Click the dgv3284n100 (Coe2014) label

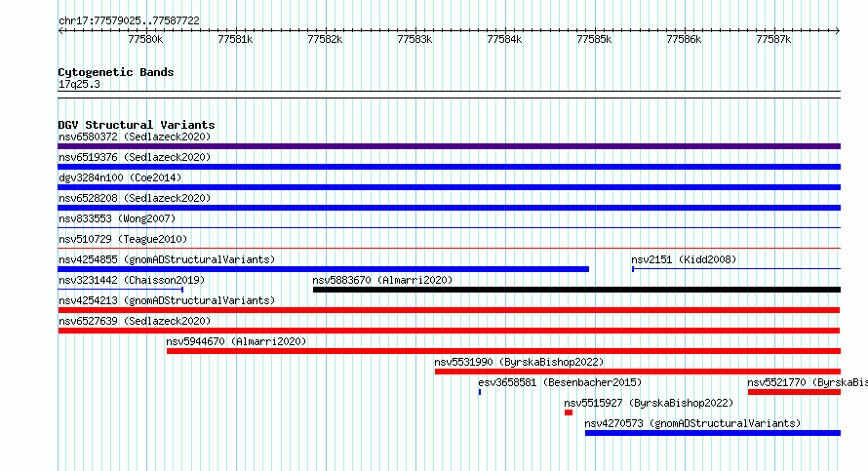point(120,177)
